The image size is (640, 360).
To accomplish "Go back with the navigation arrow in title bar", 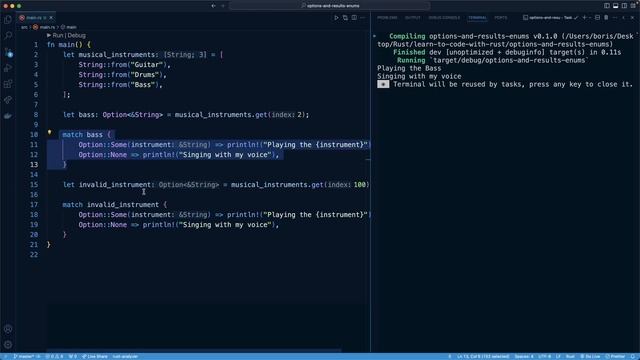I will 213,6.
